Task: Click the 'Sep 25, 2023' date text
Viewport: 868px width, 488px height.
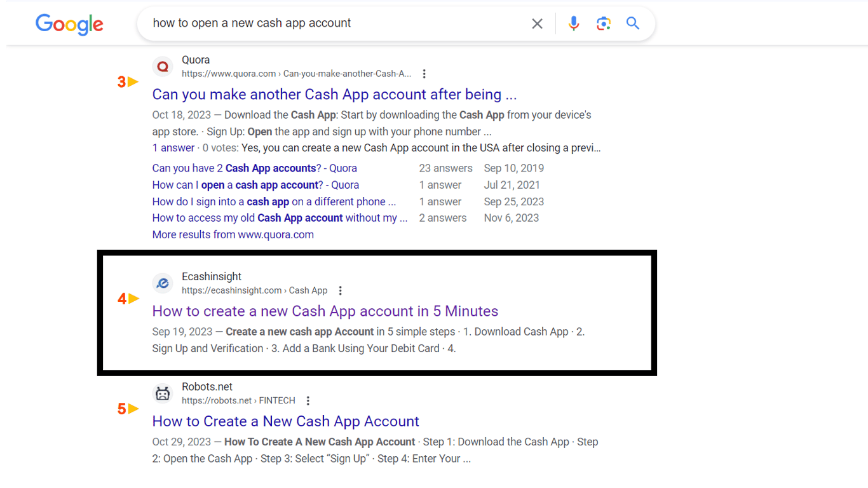Action: (514, 201)
